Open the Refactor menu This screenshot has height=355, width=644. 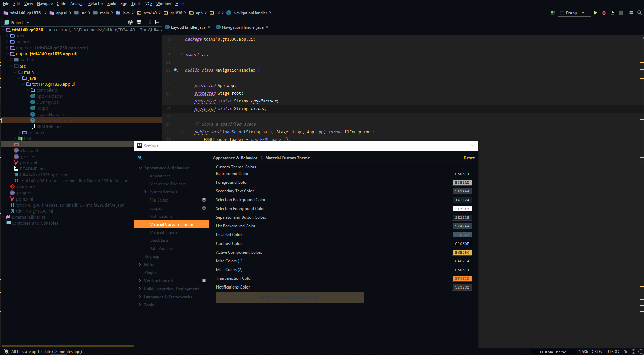[96, 4]
